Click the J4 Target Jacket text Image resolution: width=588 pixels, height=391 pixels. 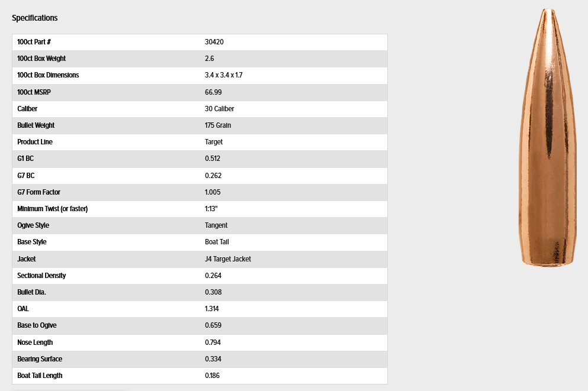(227, 259)
